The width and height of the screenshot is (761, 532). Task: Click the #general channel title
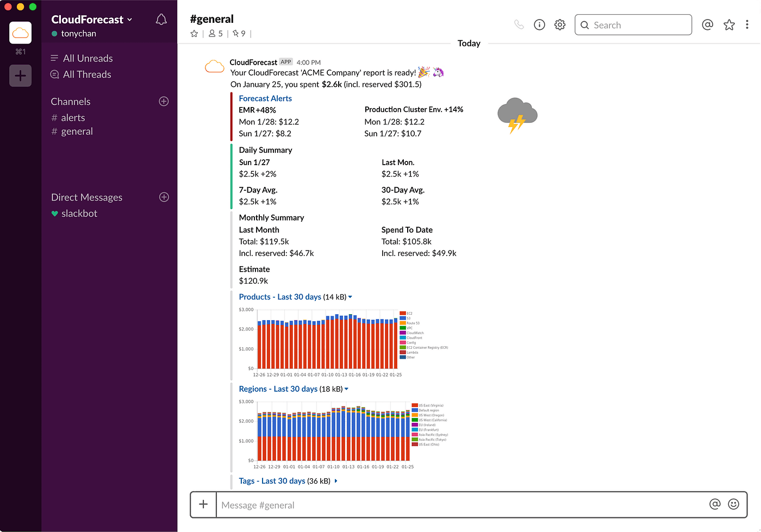211,19
